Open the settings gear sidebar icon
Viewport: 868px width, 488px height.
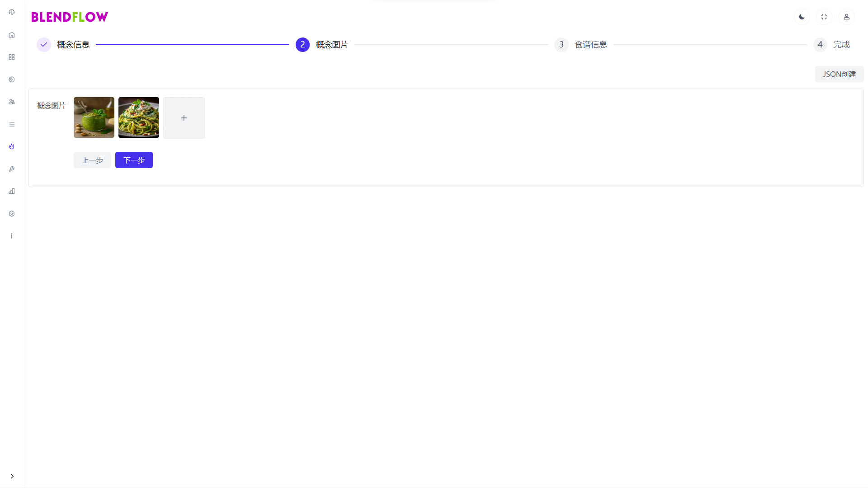pos(12,214)
